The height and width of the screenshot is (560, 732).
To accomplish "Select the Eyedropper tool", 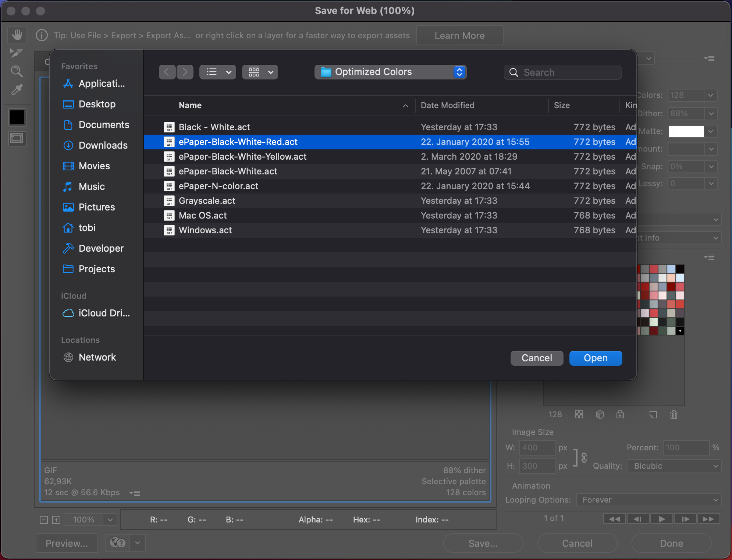I will pos(17,90).
